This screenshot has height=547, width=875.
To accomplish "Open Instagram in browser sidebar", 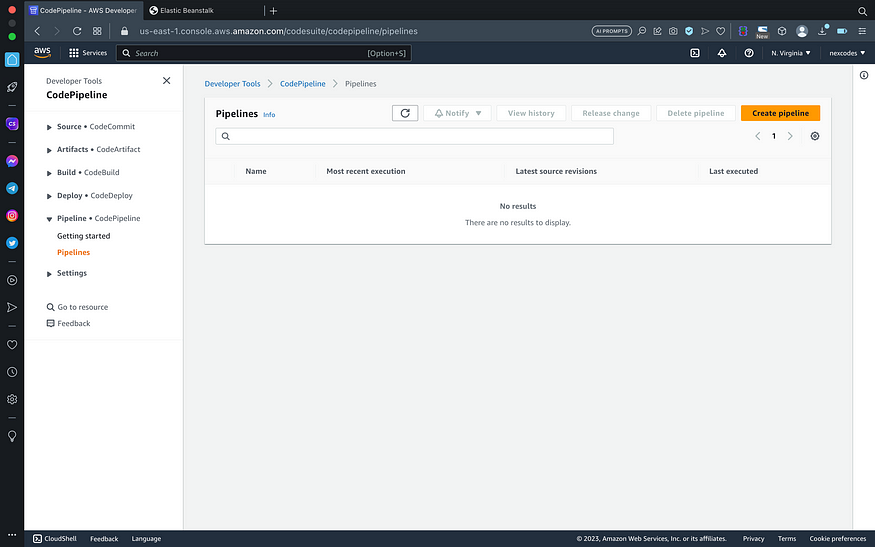I will coord(12,215).
